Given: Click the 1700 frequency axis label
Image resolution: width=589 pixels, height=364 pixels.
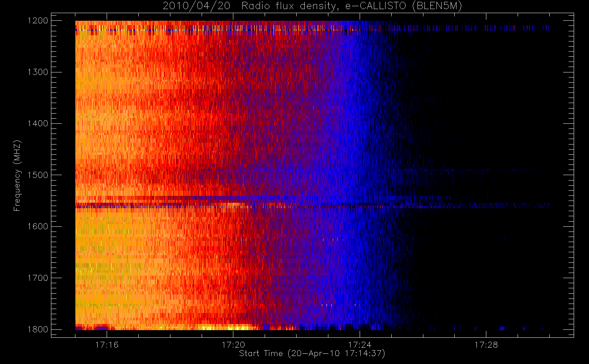Looking at the screenshot, I should point(38,278).
